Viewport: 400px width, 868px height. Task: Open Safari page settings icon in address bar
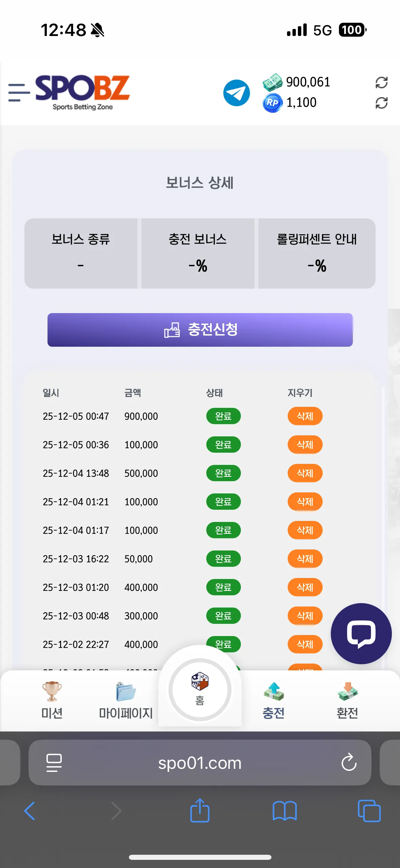click(54, 763)
